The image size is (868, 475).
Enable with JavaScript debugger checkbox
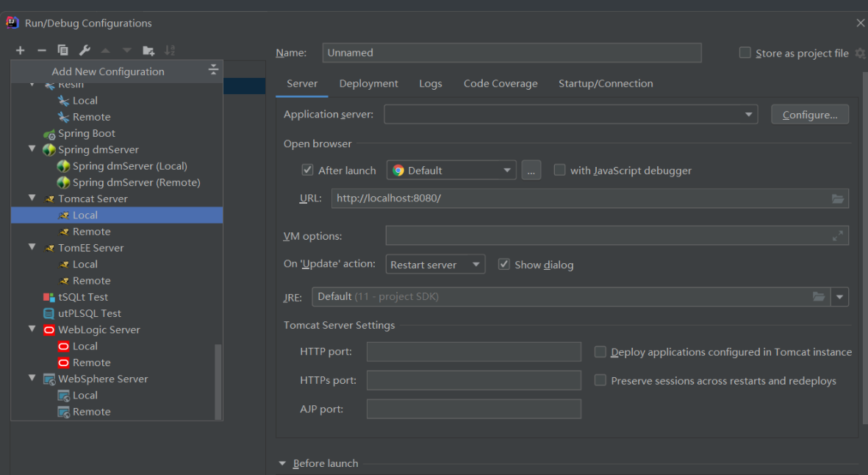pos(560,170)
